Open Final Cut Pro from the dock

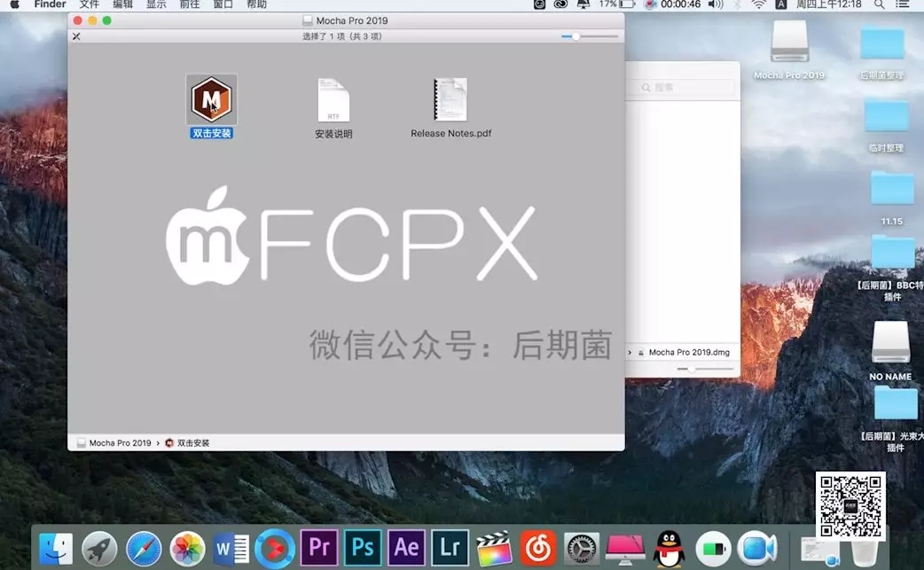tap(494, 548)
